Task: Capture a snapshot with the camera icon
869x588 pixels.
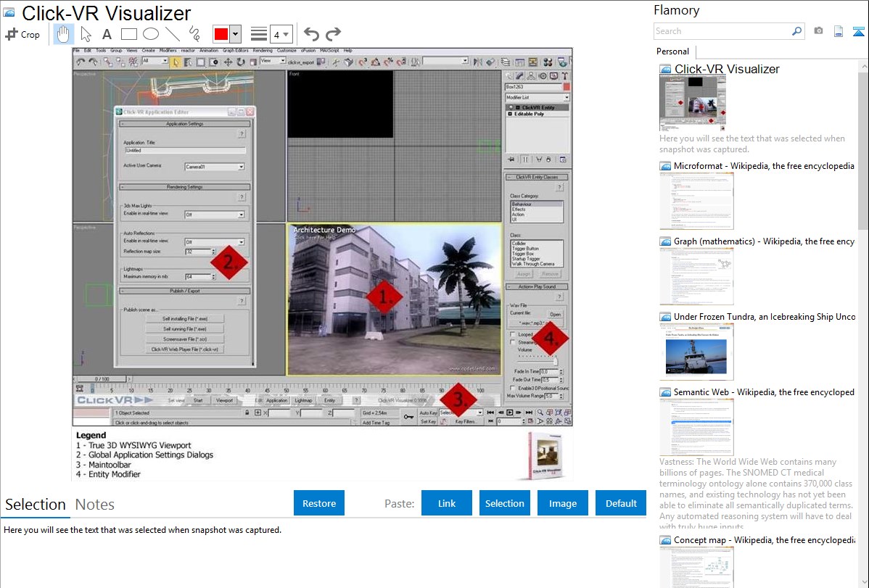Action: (818, 31)
